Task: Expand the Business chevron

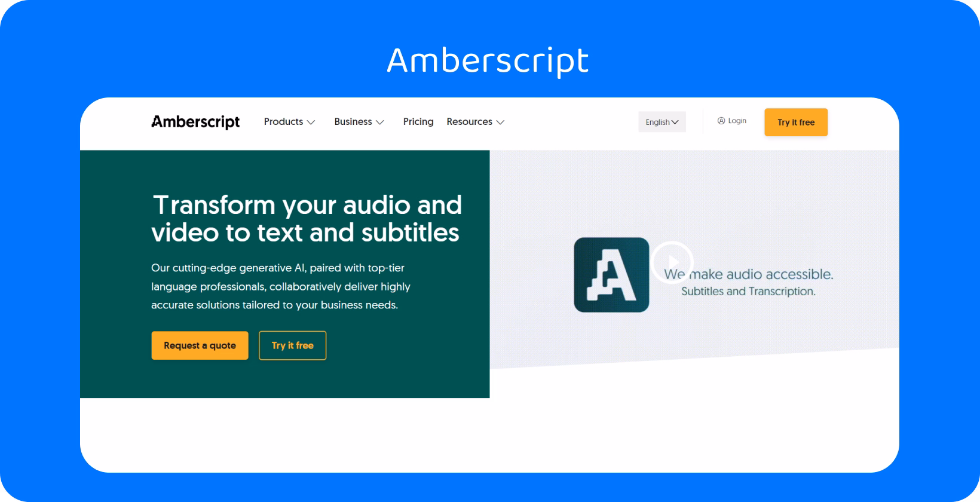Action: 380,122
